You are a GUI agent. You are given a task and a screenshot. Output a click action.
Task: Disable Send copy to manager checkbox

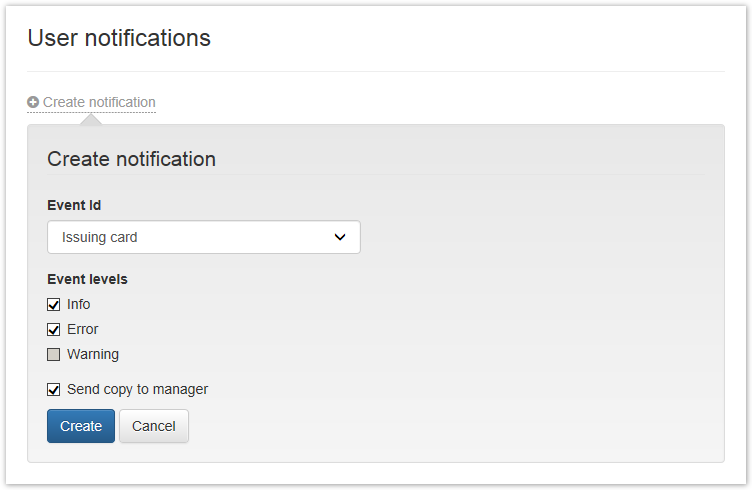coord(54,389)
